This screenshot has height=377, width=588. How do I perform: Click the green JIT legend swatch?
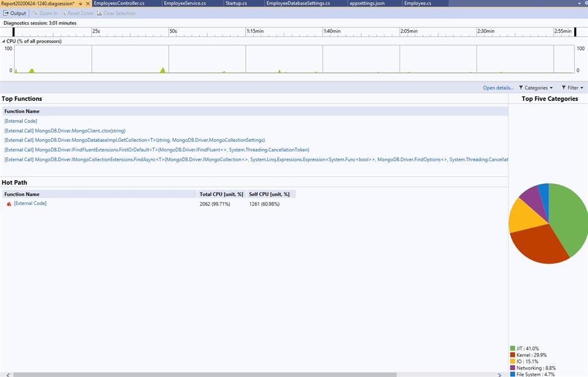512,348
